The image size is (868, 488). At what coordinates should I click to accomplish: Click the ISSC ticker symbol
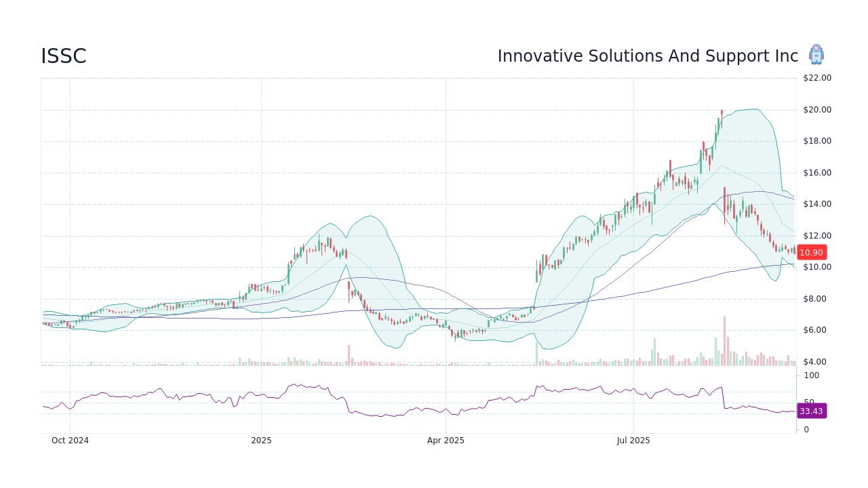click(63, 56)
